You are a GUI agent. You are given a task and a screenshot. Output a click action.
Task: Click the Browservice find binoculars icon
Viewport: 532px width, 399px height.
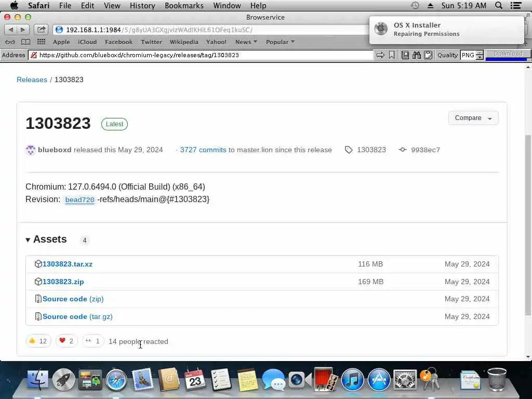point(417,55)
